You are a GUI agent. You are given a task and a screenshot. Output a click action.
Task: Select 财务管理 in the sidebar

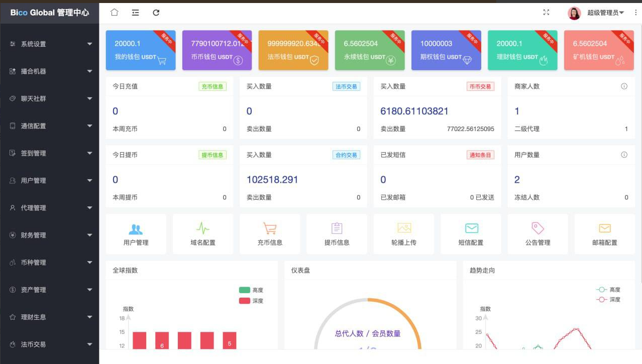click(x=49, y=235)
